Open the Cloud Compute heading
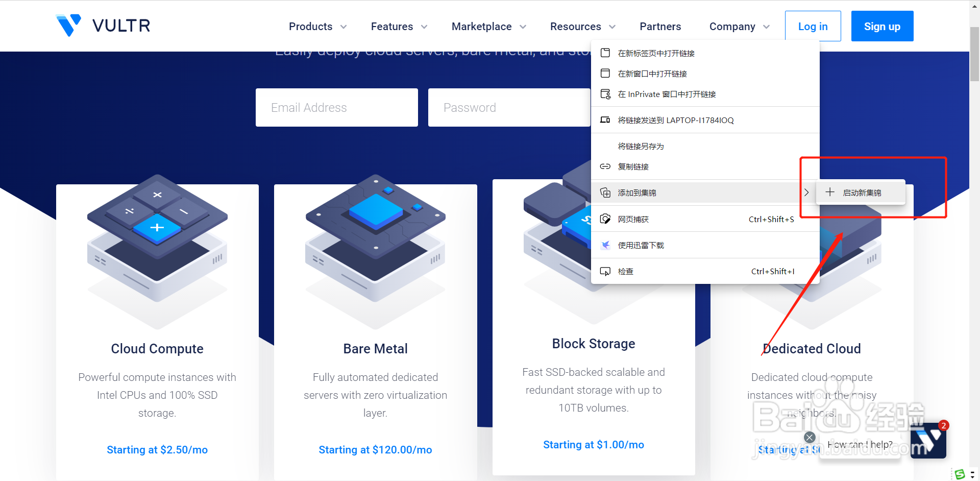The height and width of the screenshot is (481, 980). pos(157,349)
